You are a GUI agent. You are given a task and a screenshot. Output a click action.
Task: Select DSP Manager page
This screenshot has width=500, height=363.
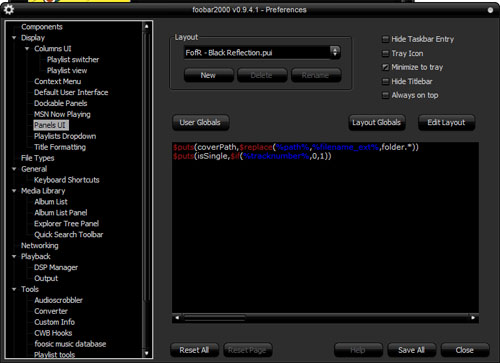click(x=56, y=267)
